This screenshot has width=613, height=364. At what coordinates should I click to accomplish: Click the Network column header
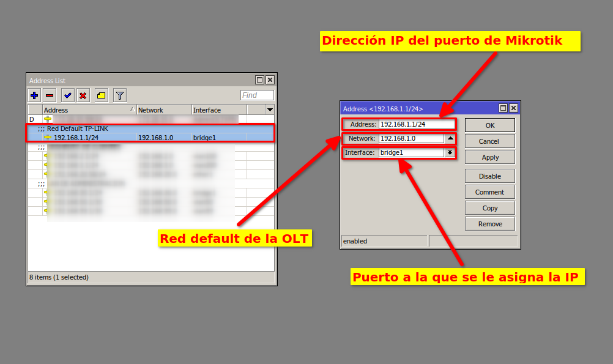click(163, 110)
